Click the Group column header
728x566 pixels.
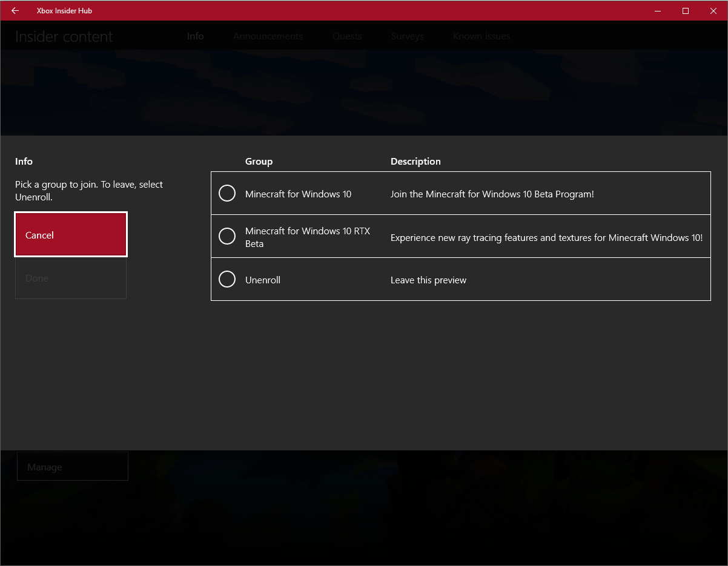click(259, 162)
